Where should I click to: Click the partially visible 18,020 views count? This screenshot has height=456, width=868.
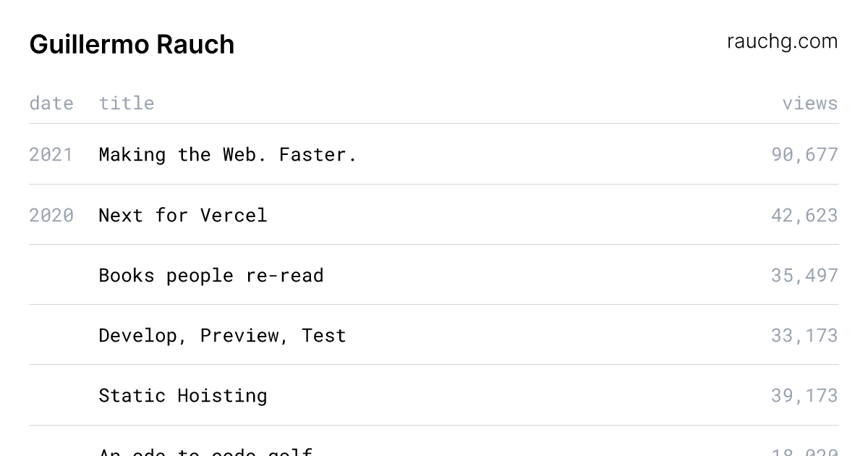click(x=804, y=452)
